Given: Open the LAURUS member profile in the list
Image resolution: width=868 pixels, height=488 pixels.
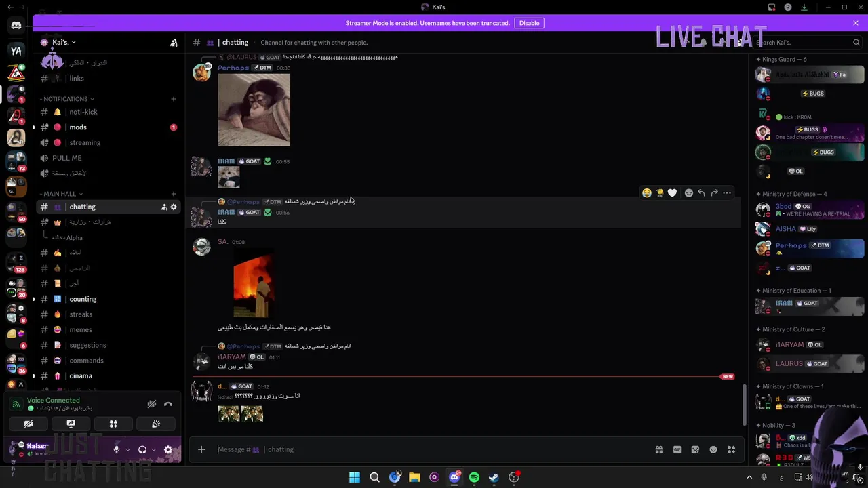Looking at the screenshot, I should tap(810, 363).
